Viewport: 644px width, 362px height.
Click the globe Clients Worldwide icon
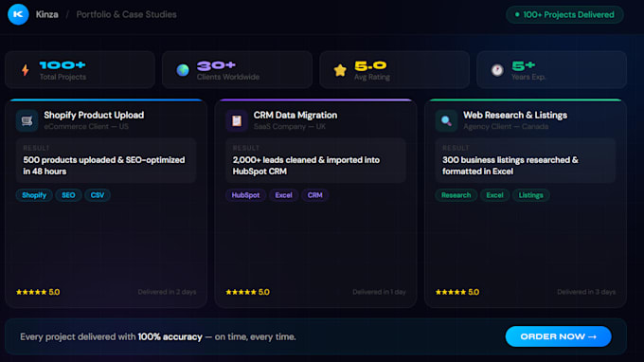coord(183,70)
